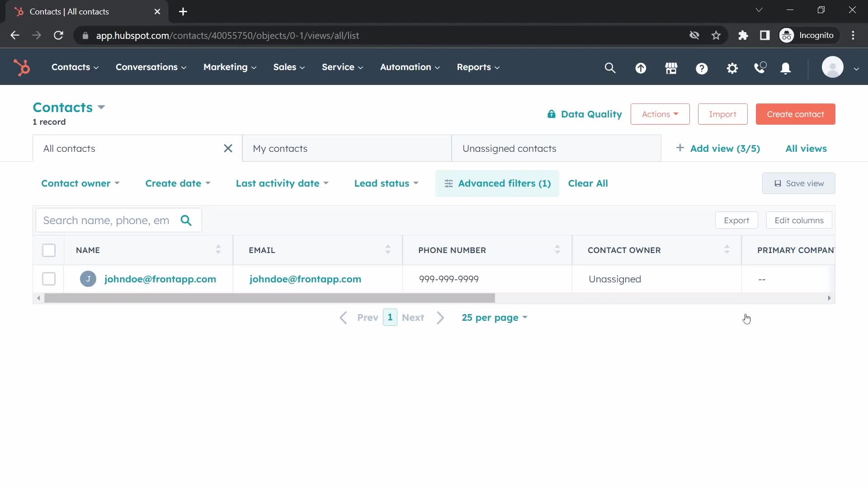
Task: Click the Export button
Action: point(736,220)
